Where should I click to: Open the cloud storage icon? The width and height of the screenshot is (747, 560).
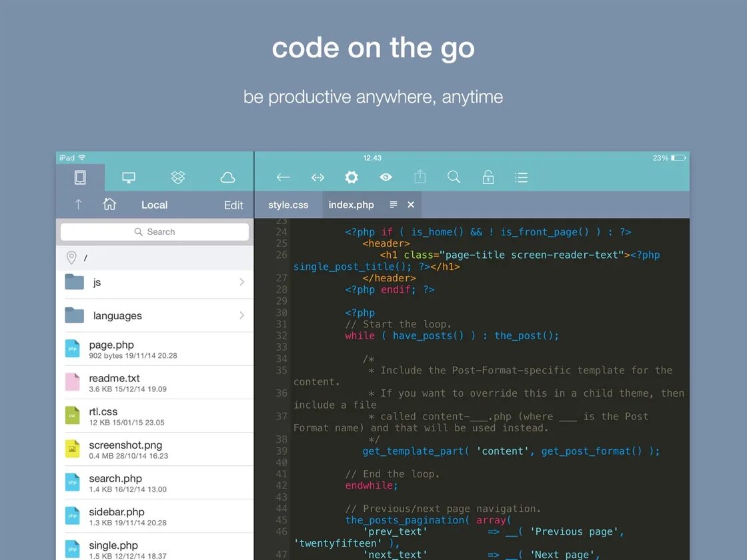227,177
